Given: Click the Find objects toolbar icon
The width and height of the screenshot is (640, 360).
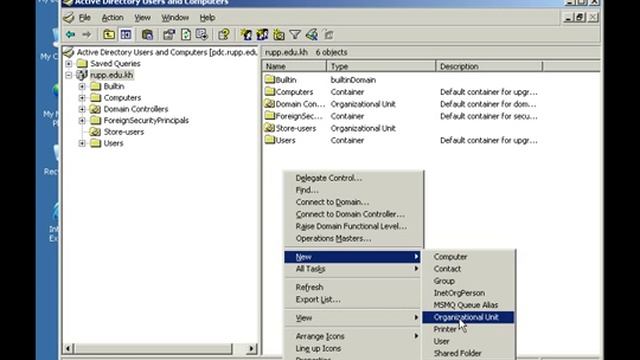Looking at the screenshot, I should coord(312,35).
